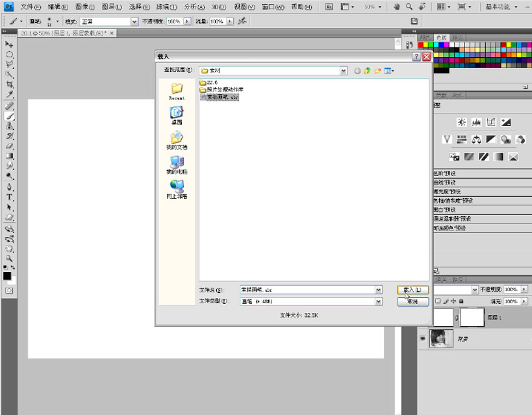The image size is (532, 415).
Task: Toggle Quick Mask mode
Action: tap(9, 290)
